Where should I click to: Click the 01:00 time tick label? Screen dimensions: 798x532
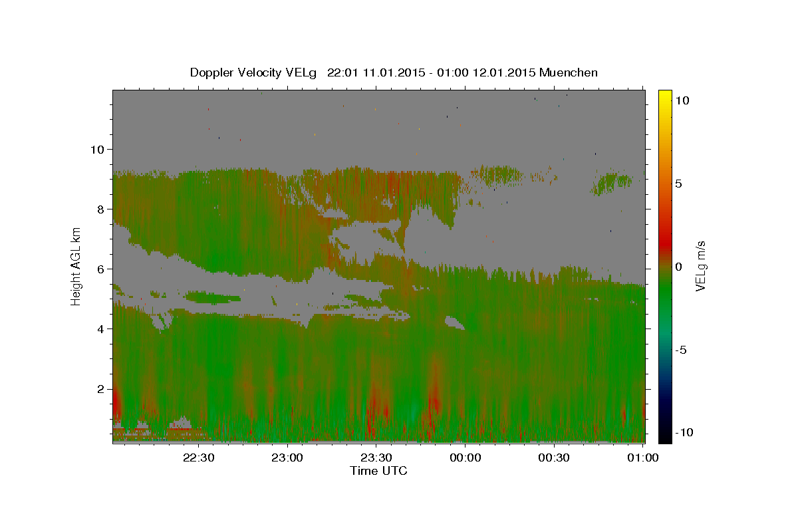click(x=642, y=458)
